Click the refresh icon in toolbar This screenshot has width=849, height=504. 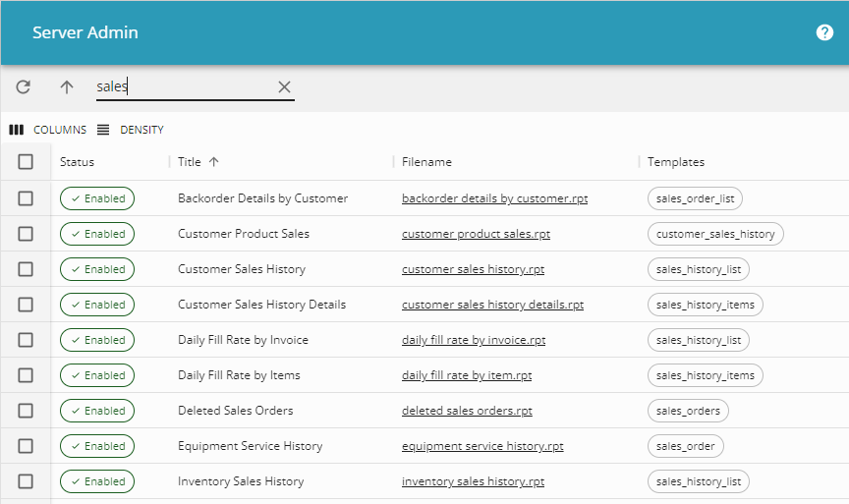pos(24,86)
